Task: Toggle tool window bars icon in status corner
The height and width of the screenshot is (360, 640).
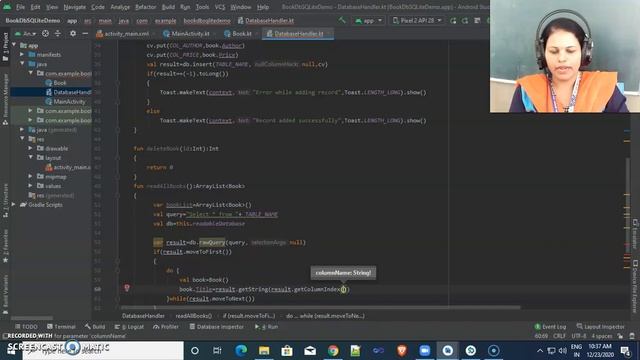Action: [5, 336]
